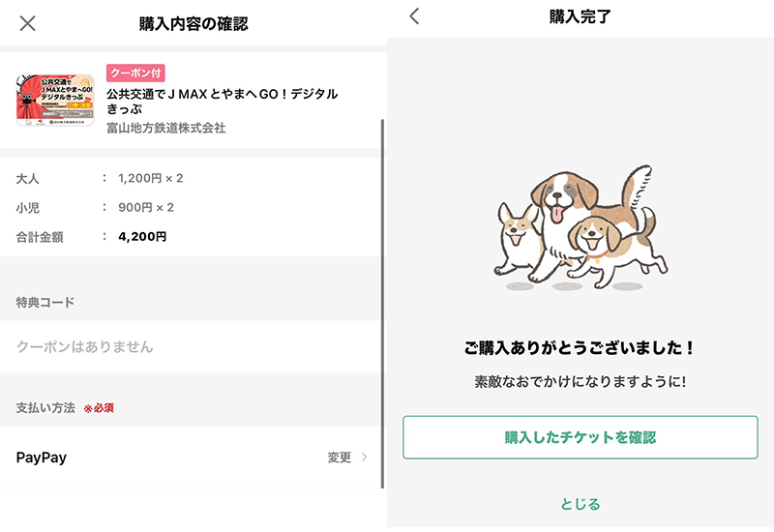The height and width of the screenshot is (532, 774).
Task: Click the ご購入ありがとうございました! message
Action: coord(580,347)
